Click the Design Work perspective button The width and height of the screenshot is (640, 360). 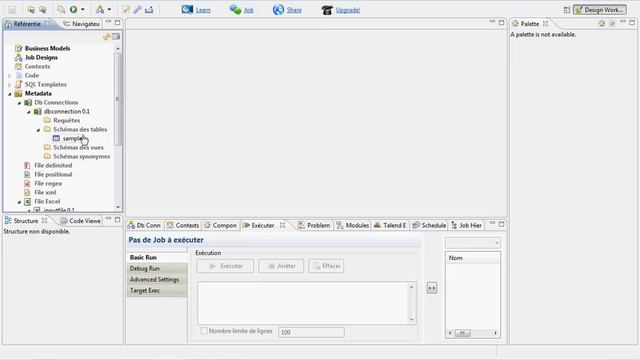pyautogui.click(x=600, y=10)
